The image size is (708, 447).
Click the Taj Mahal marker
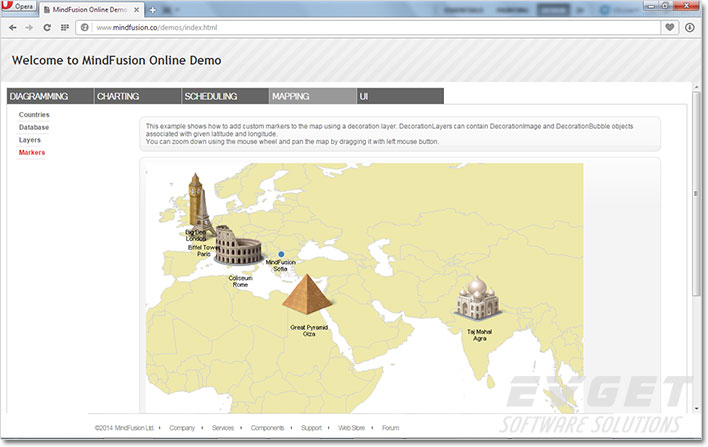coord(478,298)
